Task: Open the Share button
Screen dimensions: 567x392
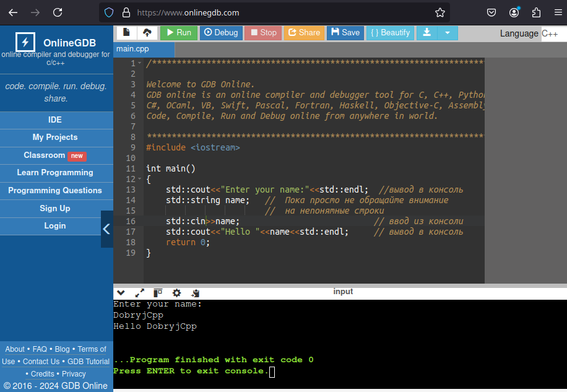Action: 304,33
